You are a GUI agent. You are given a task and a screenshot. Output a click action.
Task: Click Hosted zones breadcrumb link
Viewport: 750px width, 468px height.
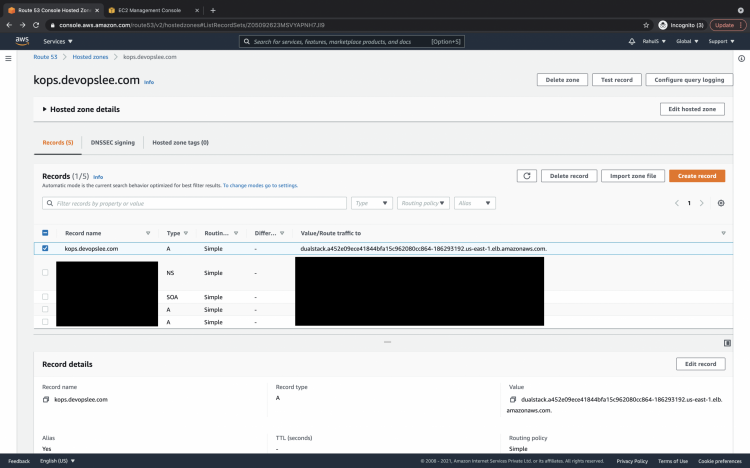click(90, 57)
